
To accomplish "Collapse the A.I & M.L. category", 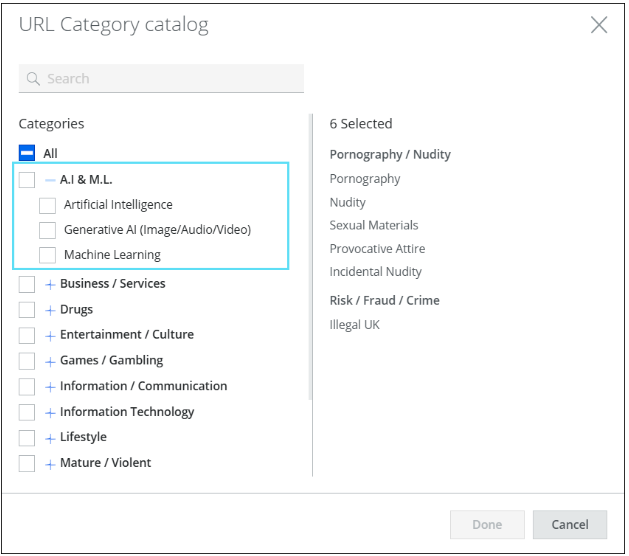I will pos(50,180).
